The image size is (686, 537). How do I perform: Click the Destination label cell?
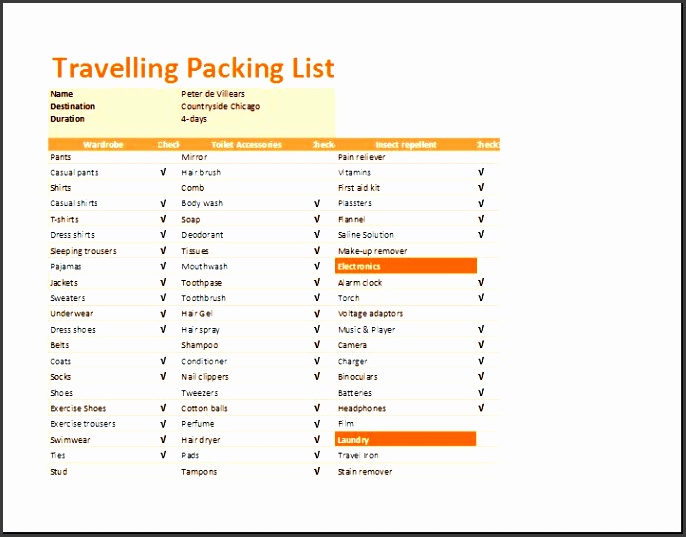pos(73,106)
